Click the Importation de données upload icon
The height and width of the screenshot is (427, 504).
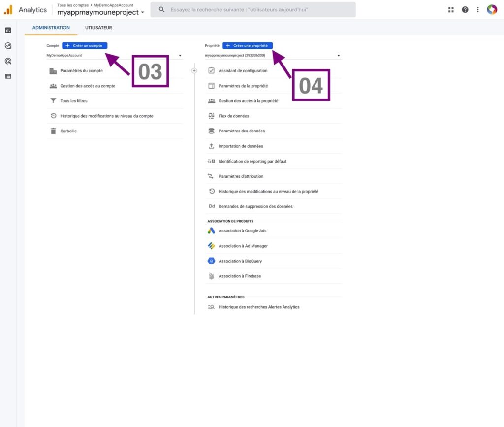[x=211, y=146]
